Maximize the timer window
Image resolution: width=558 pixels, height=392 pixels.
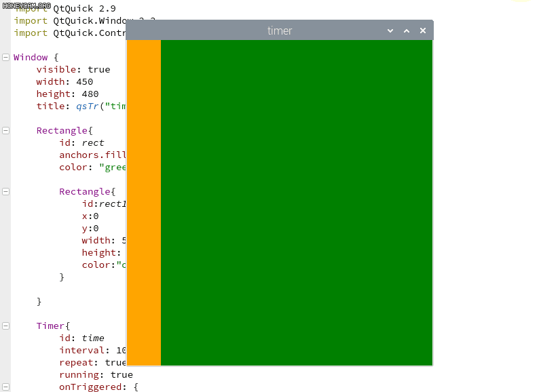coord(407,31)
